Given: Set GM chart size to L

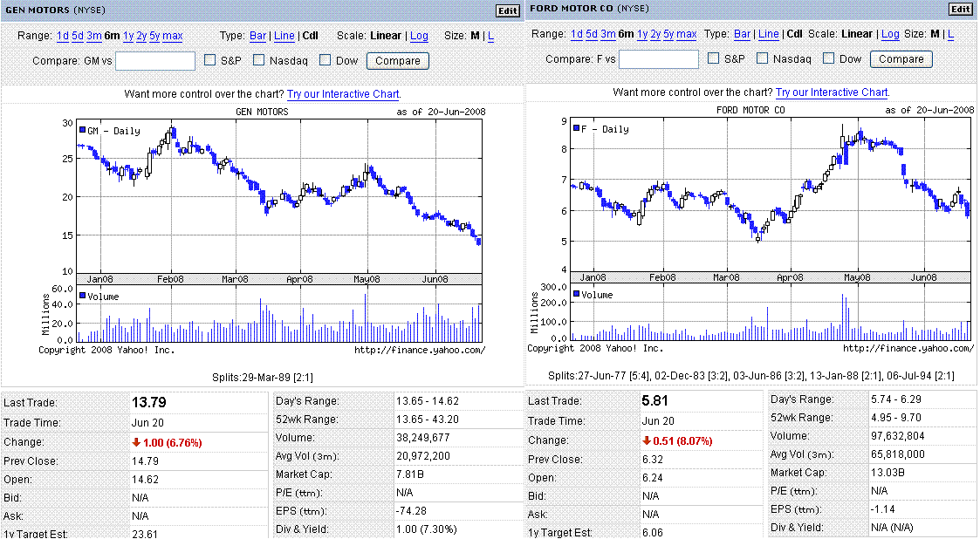Looking at the screenshot, I should coord(490,36).
